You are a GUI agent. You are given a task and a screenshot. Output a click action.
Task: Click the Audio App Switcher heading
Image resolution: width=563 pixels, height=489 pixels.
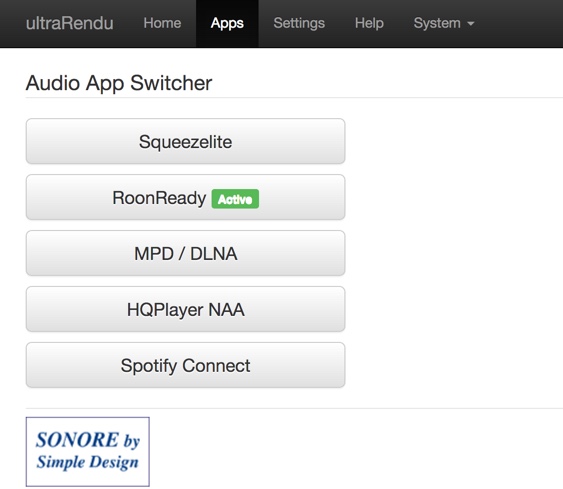[119, 83]
